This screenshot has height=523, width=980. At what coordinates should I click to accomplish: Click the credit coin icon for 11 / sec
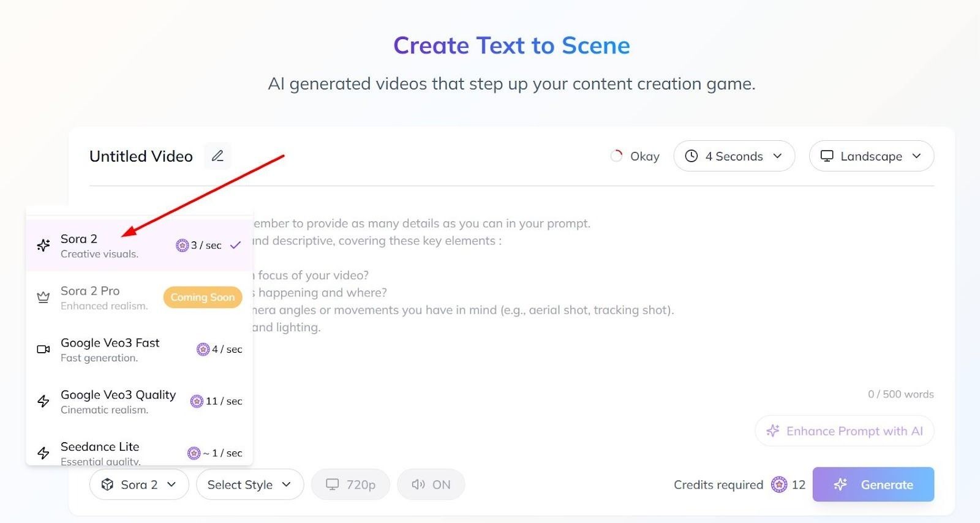tap(197, 401)
